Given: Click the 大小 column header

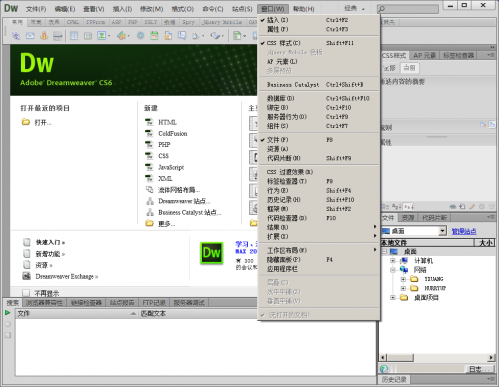Looking at the screenshot, I should click(485, 243).
